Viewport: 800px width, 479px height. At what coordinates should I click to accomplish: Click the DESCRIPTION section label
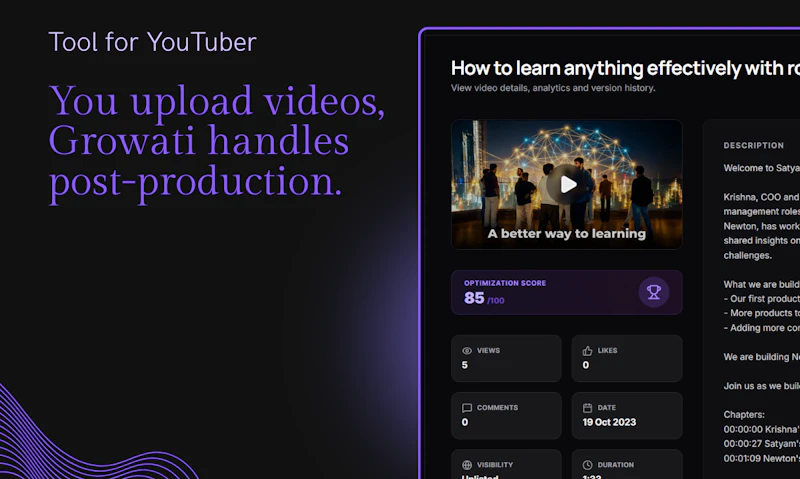click(x=754, y=145)
